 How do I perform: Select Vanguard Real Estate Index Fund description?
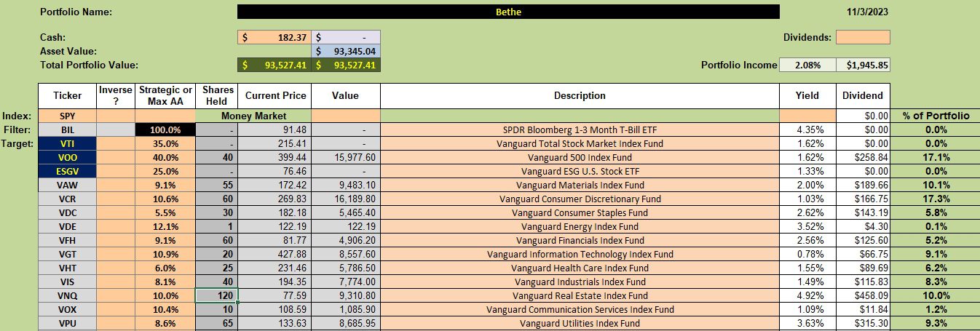(x=580, y=295)
